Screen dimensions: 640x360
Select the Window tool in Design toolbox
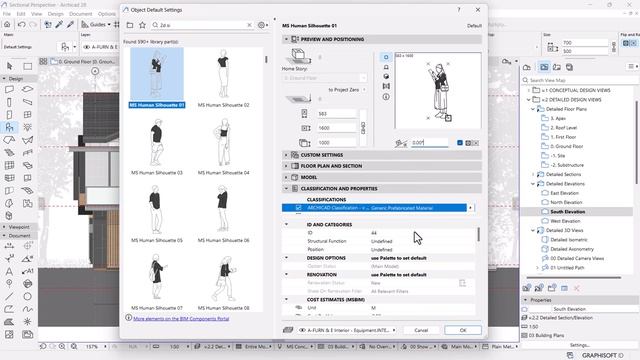coord(27,115)
